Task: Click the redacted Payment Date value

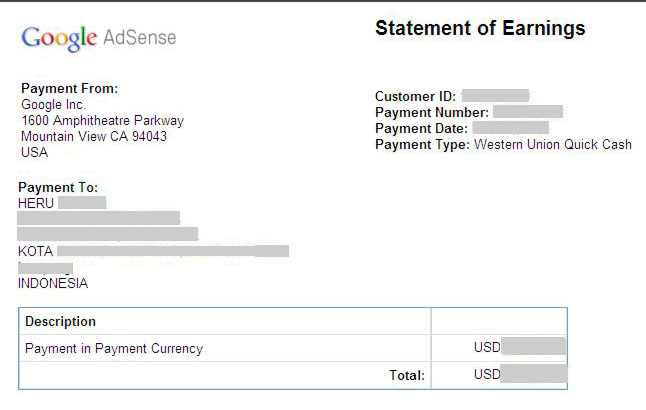Action: coord(510,128)
